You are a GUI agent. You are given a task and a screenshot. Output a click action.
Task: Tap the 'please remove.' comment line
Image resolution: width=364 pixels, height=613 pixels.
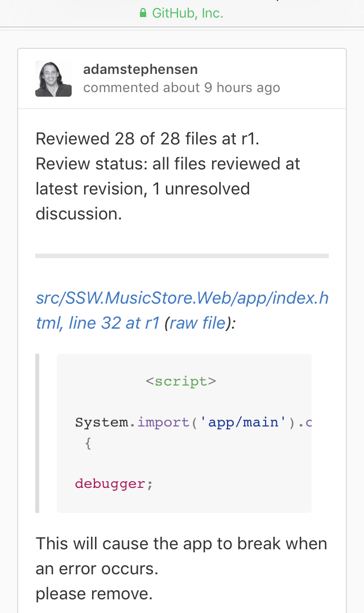pyautogui.click(x=94, y=594)
